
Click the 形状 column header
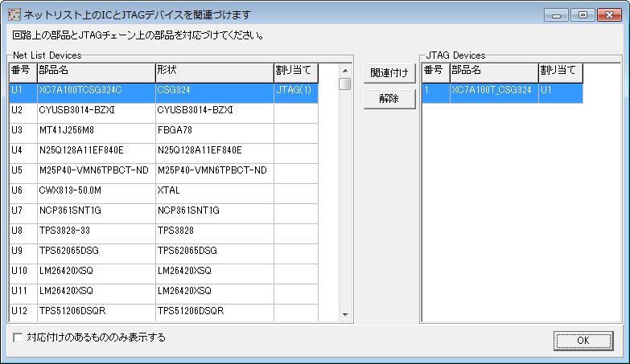point(213,72)
